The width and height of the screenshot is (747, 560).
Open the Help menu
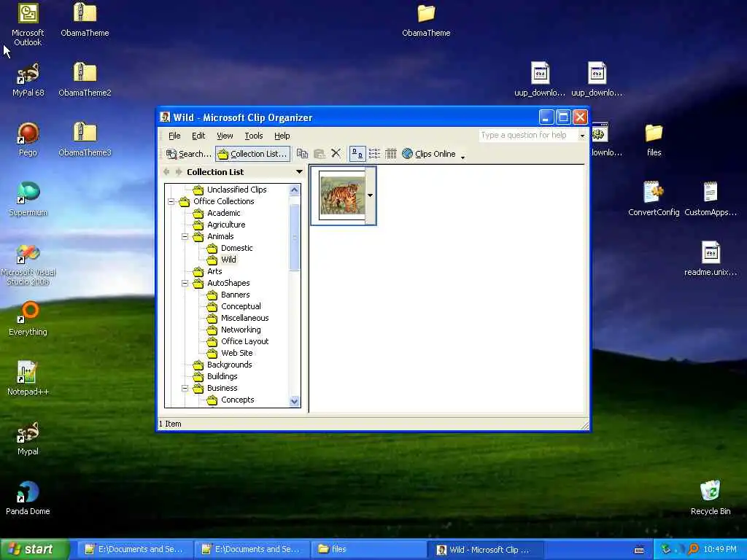click(282, 136)
